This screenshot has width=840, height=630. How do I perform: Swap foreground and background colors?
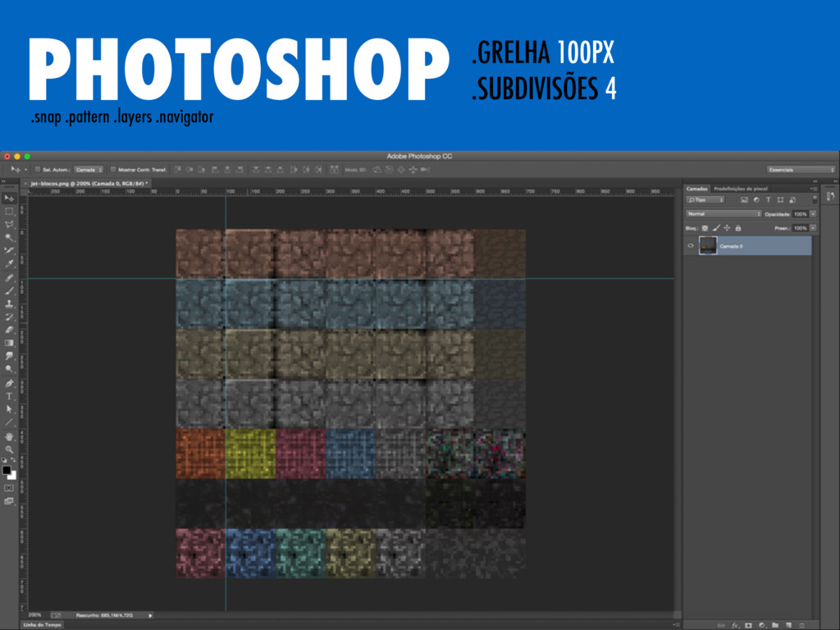14,461
